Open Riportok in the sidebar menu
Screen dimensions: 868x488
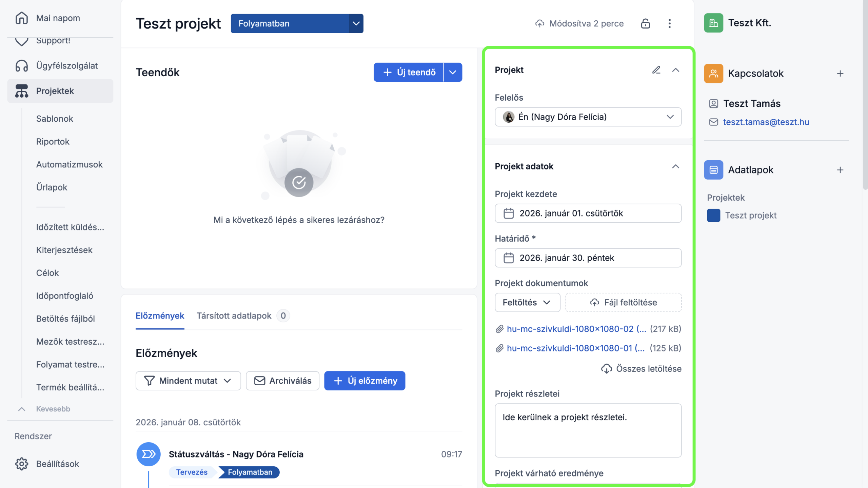pos(53,142)
